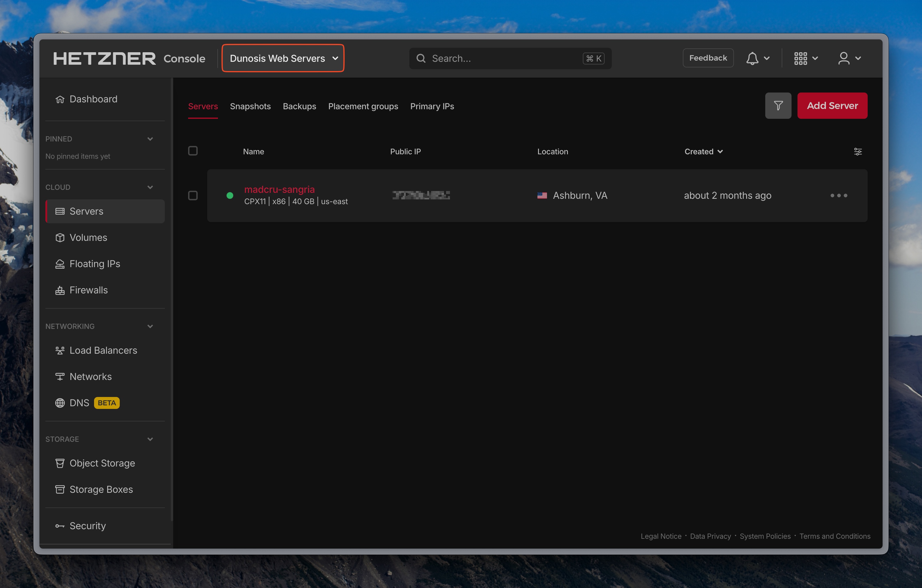
Task: Open the table column settings icon
Action: click(x=858, y=151)
